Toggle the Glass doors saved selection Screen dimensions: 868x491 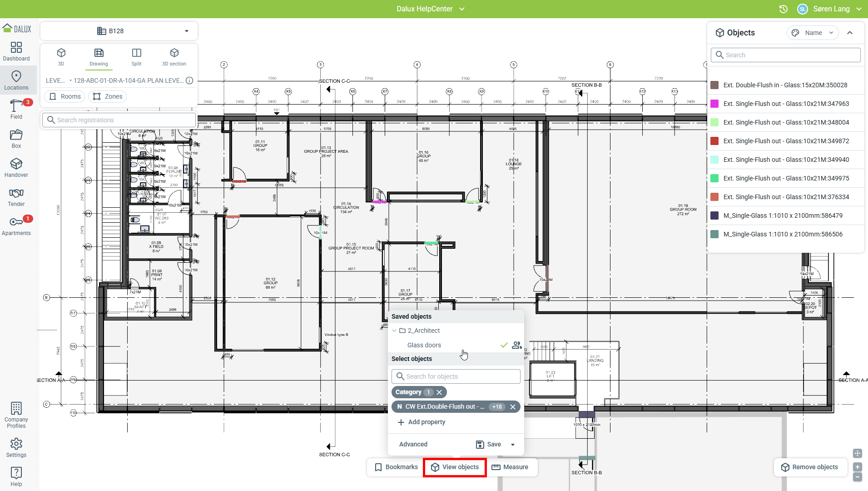point(424,345)
